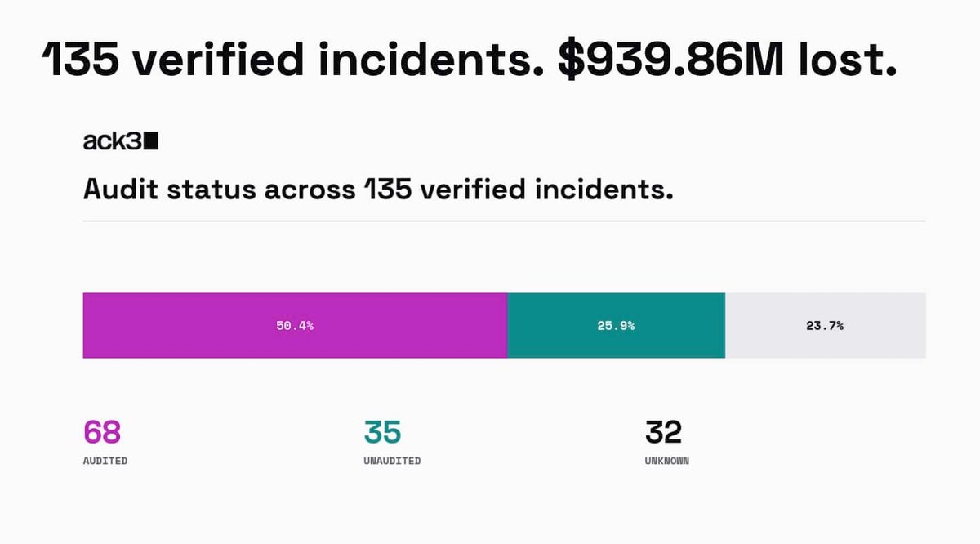This screenshot has width=980, height=544.
Task: Click the UNKNOWN caption
Action: pyautogui.click(x=666, y=461)
